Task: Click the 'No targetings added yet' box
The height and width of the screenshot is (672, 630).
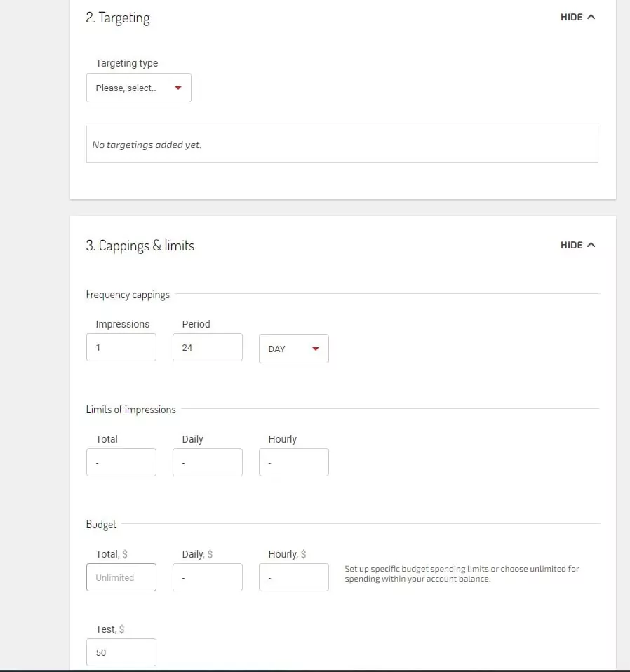Action: (342, 145)
